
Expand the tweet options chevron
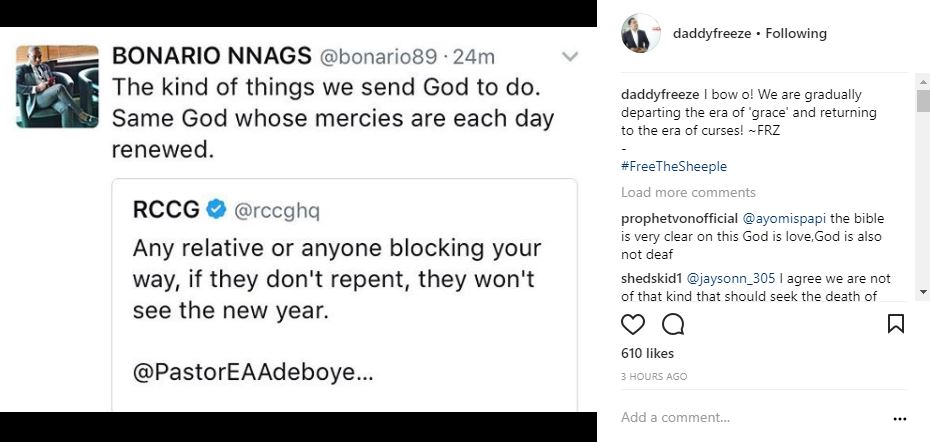pos(570,57)
